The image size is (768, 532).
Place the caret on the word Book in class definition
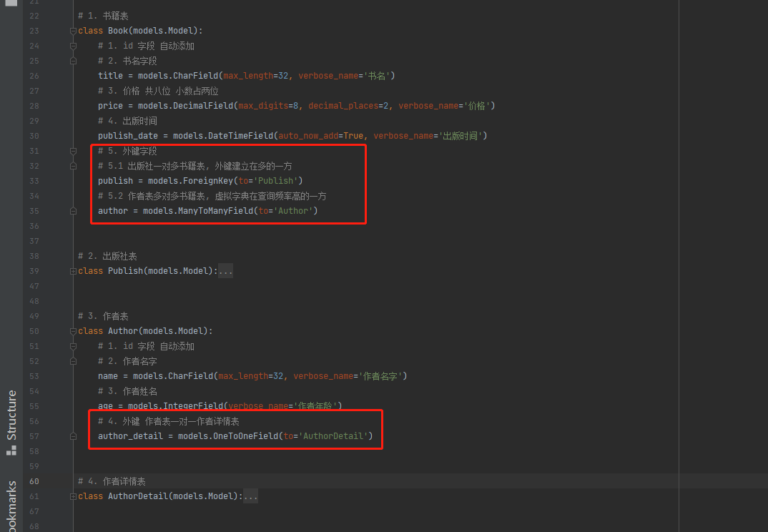click(117, 30)
